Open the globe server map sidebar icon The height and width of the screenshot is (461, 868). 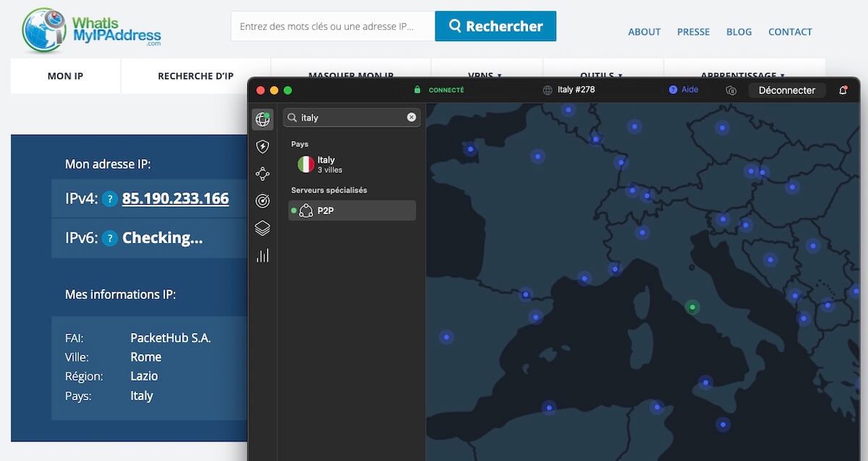[x=263, y=119]
